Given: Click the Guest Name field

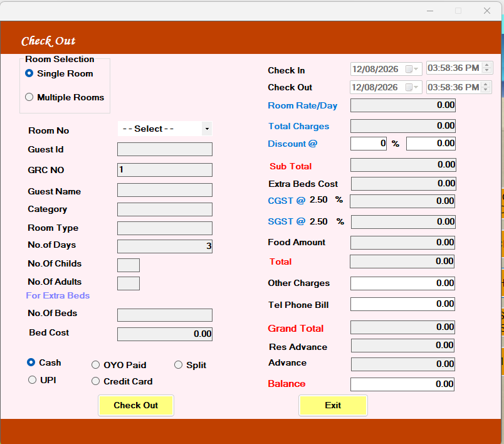Looking at the screenshot, I should pyautogui.click(x=165, y=190).
